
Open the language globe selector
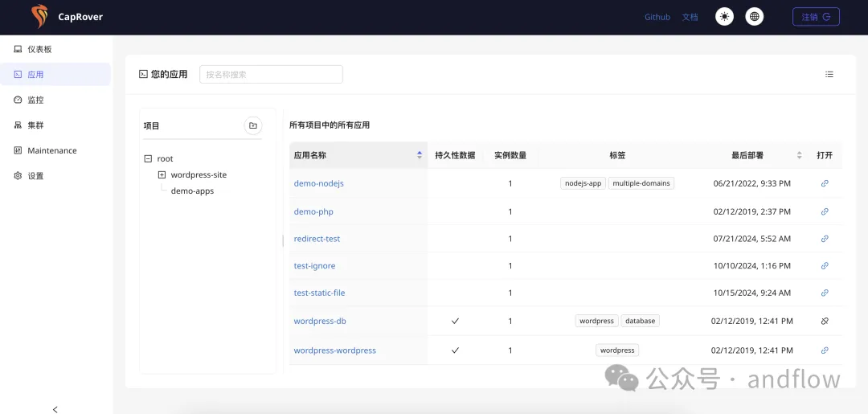(x=754, y=16)
